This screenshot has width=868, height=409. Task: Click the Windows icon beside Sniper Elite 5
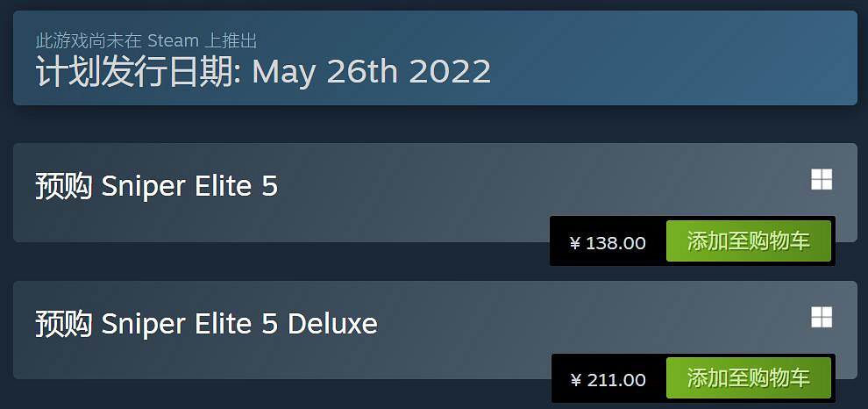coord(822,180)
